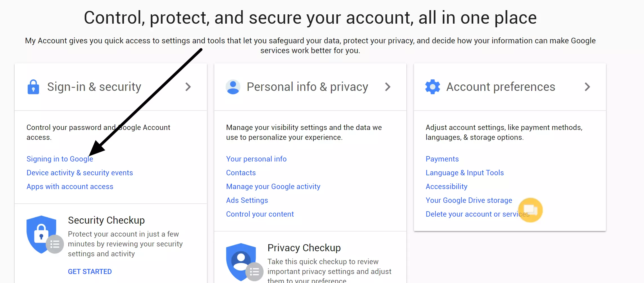Open Signing in to Google link

click(60, 159)
